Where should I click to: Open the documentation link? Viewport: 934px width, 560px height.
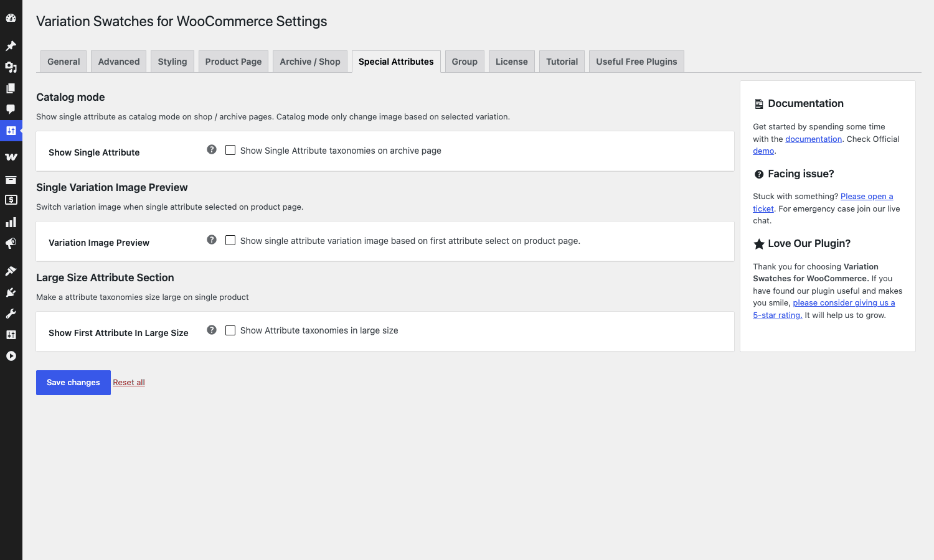(x=813, y=139)
